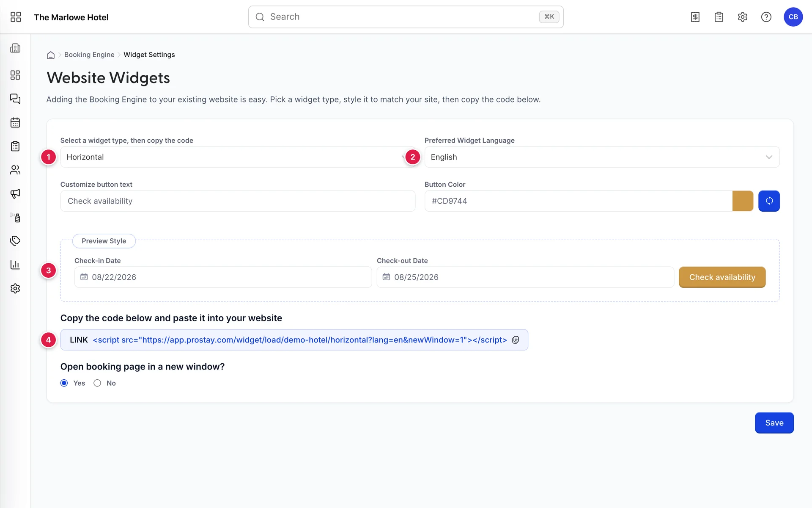Click calendar icon in Check-in Date field
The width and height of the screenshot is (812, 508).
[x=84, y=277]
